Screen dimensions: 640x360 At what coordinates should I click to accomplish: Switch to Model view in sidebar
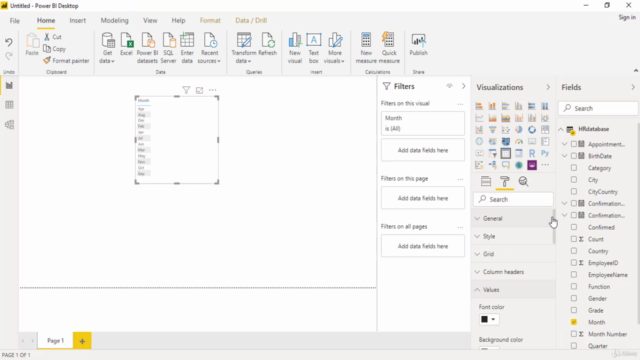[x=9, y=124]
